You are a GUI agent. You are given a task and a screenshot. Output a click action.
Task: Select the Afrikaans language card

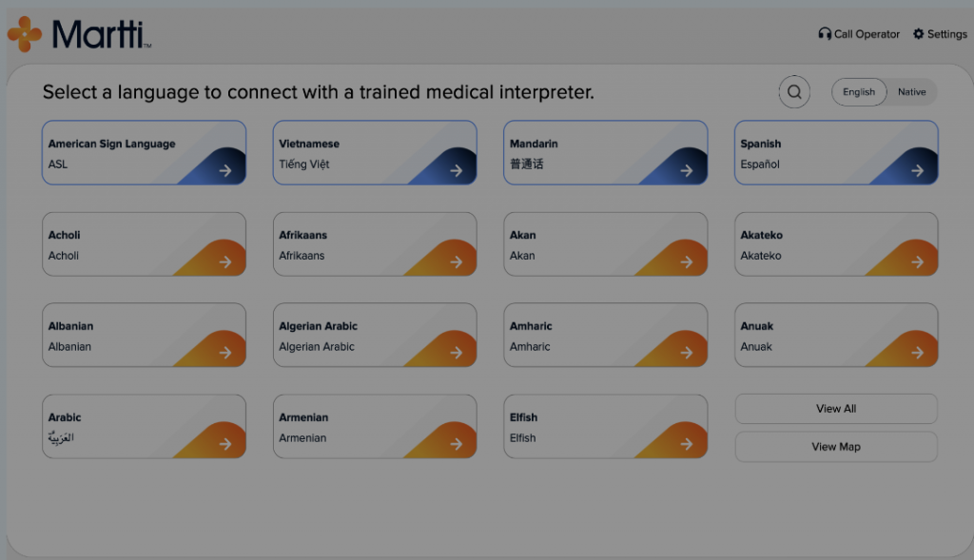coord(375,244)
